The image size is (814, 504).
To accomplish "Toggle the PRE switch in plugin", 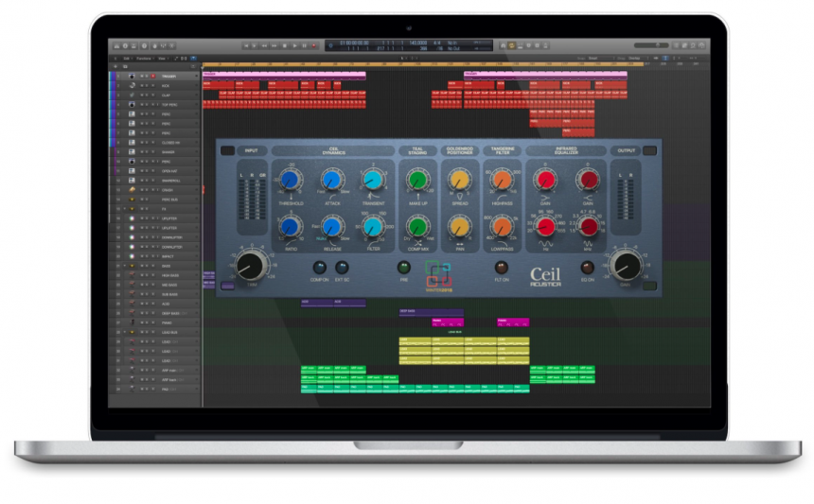I will tap(403, 267).
